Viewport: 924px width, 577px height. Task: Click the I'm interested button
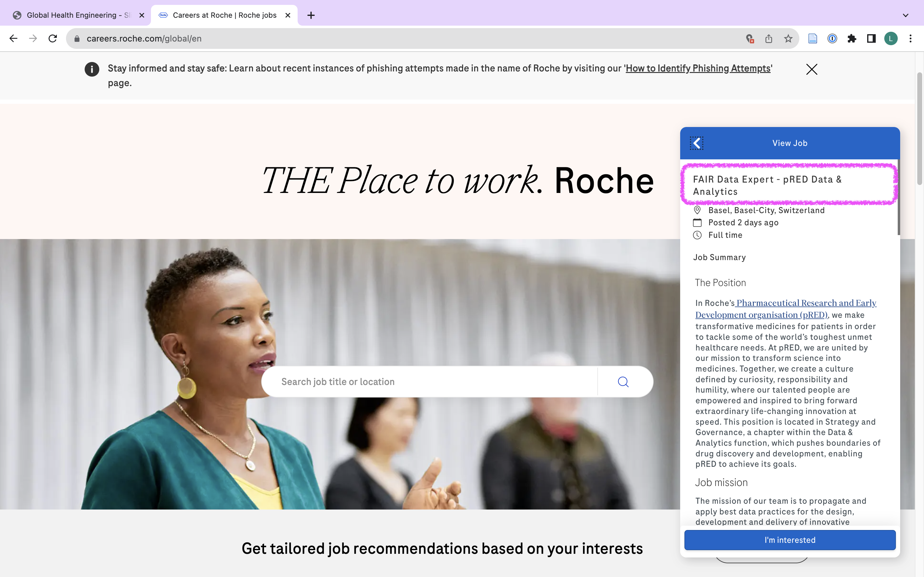(790, 540)
